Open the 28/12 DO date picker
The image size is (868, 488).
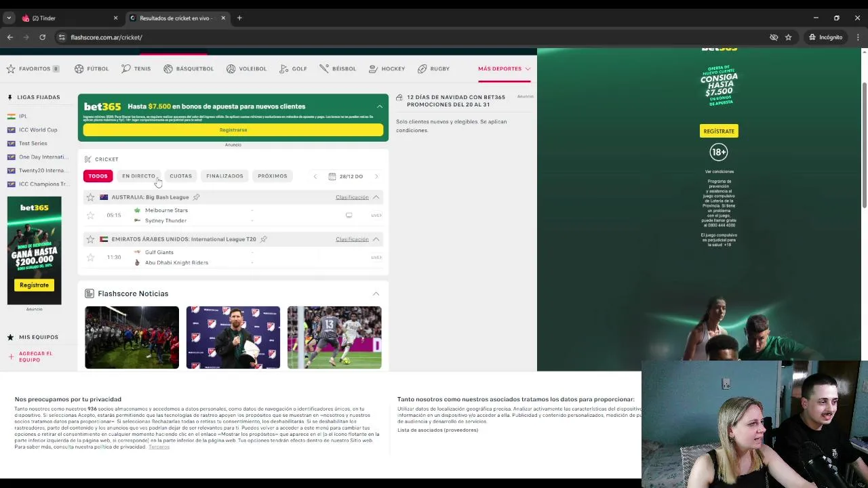[346, 176]
